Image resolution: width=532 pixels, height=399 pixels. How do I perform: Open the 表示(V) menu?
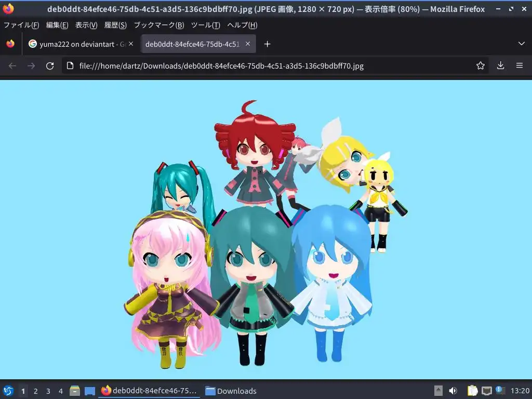86,25
